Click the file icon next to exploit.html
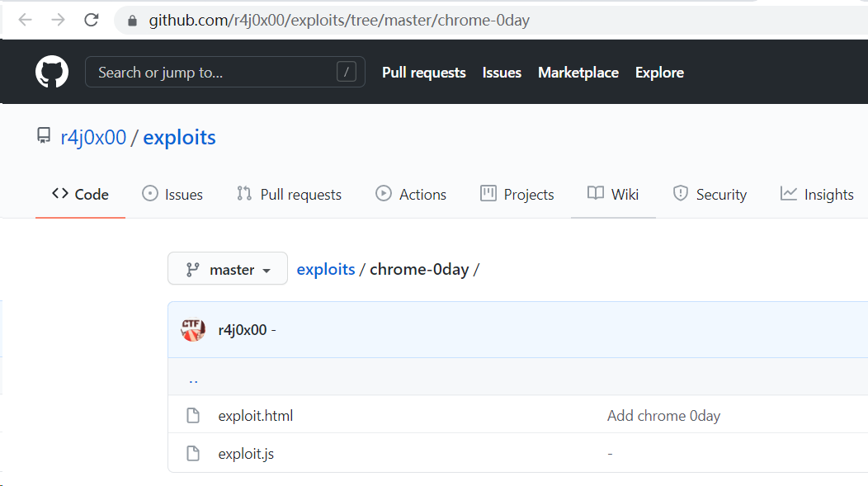Screen dimensions: 868x486 (x=193, y=415)
